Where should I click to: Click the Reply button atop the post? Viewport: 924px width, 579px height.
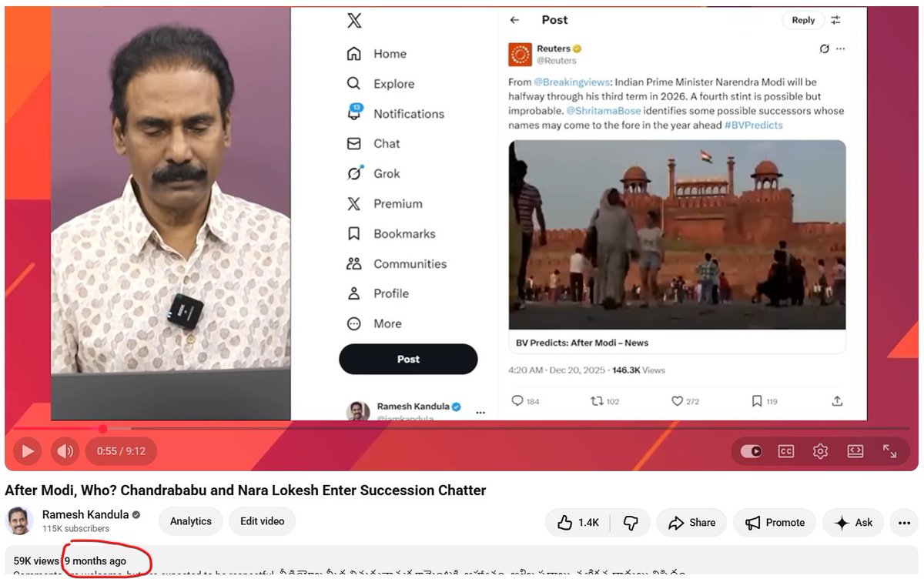(803, 20)
